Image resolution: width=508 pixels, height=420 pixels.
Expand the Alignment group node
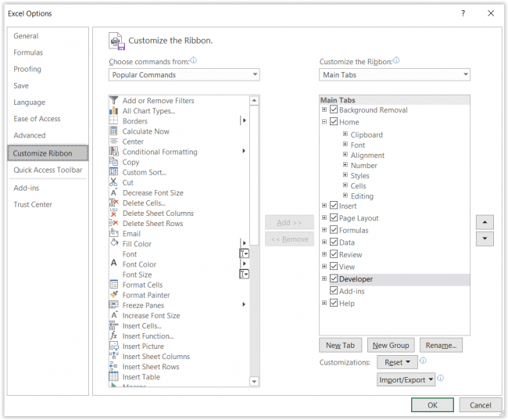pos(345,154)
